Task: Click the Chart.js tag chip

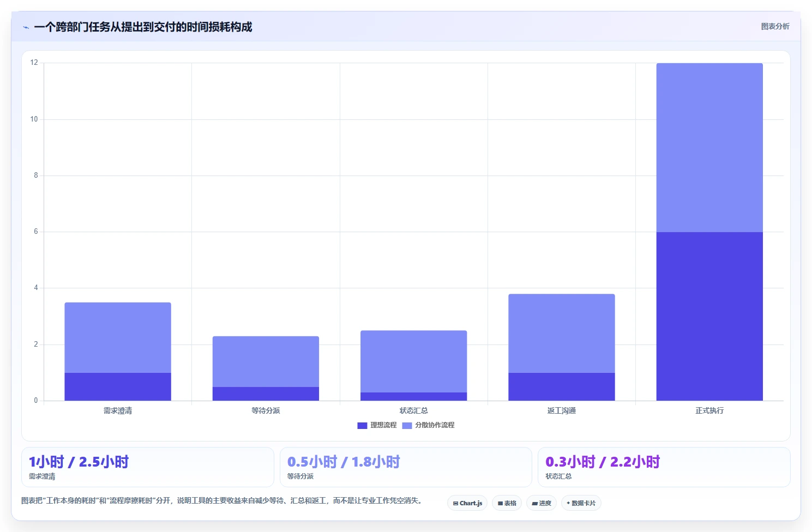Action: click(x=467, y=503)
